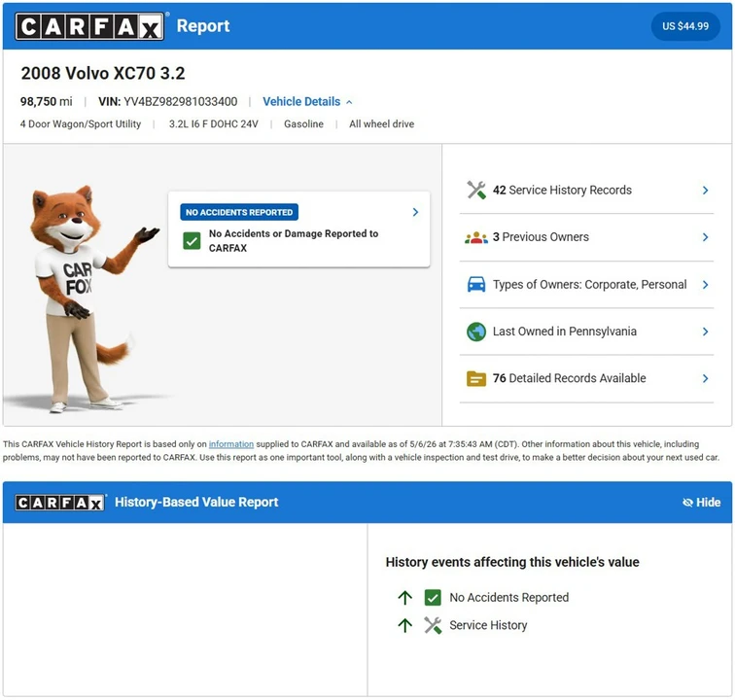735x700 pixels.
Task: Expand the Service History Records row chevron
Action: (705, 190)
